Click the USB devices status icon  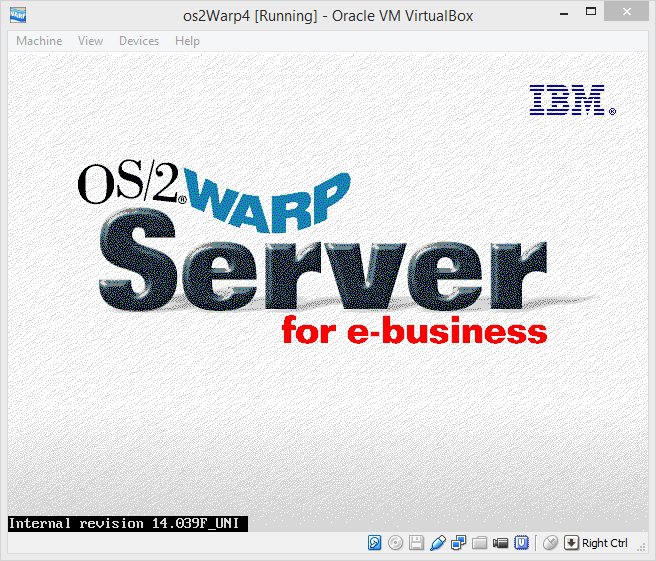438,543
